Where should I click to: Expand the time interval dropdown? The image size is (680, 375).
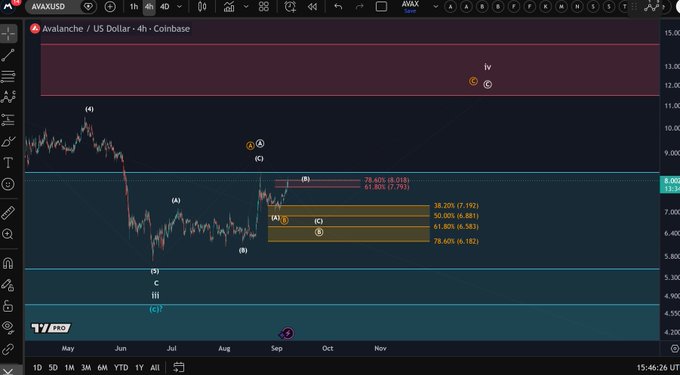[180, 7]
